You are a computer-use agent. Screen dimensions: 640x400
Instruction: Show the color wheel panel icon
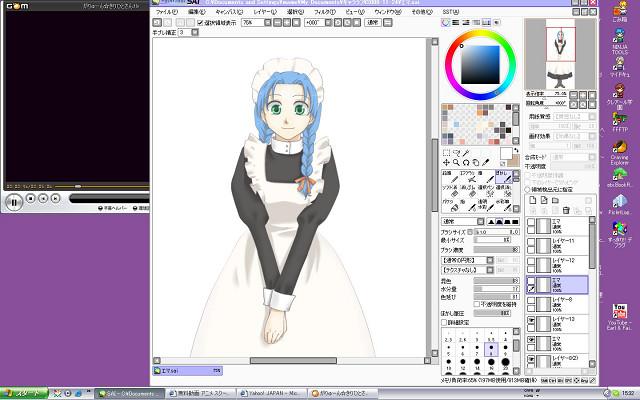coord(446,23)
